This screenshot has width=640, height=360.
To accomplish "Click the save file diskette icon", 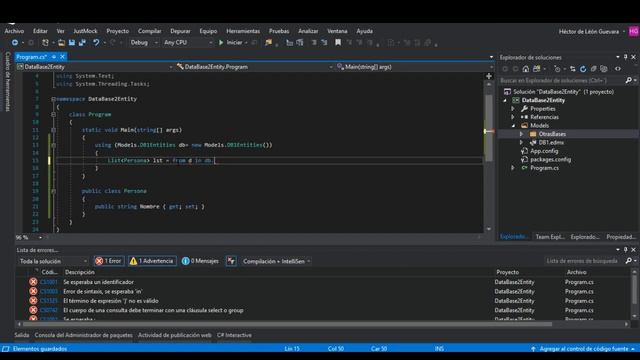I will click(x=72, y=42).
